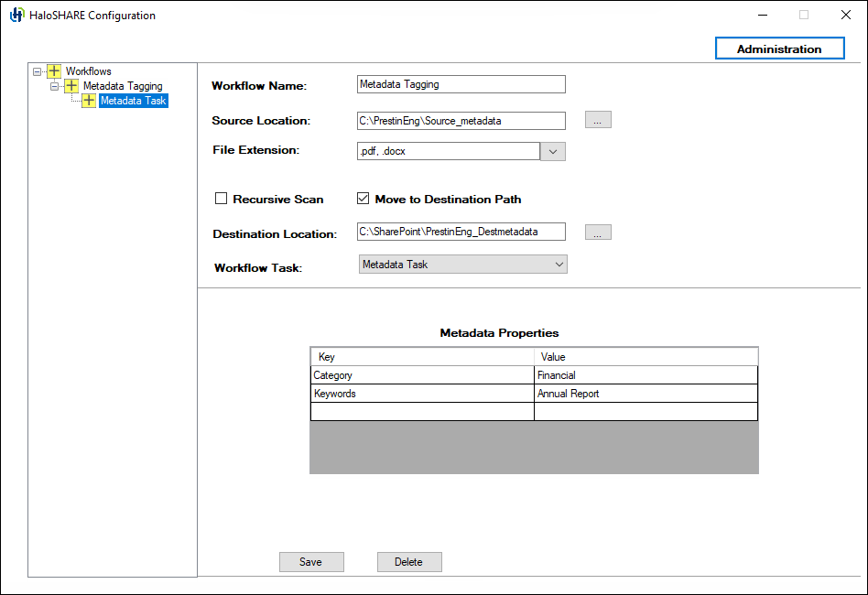This screenshot has width=868, height=595.
Task: Click the Administration button
Action: click(779, 48)
